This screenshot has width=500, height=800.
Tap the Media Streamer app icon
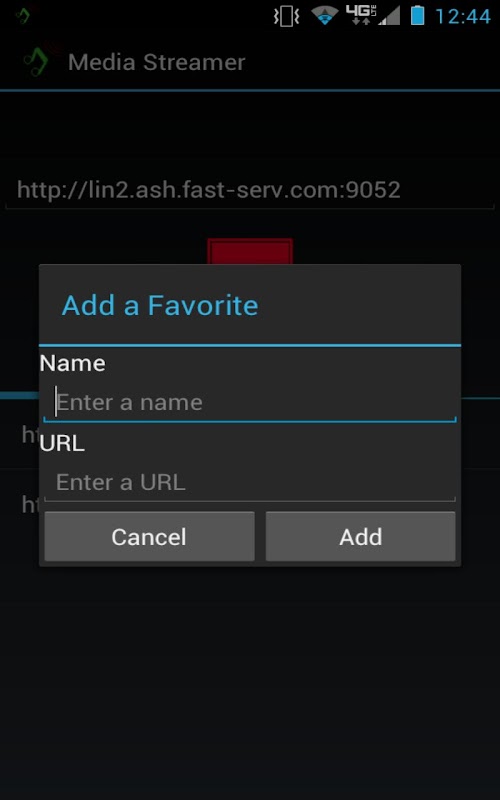tap(37, 61)
